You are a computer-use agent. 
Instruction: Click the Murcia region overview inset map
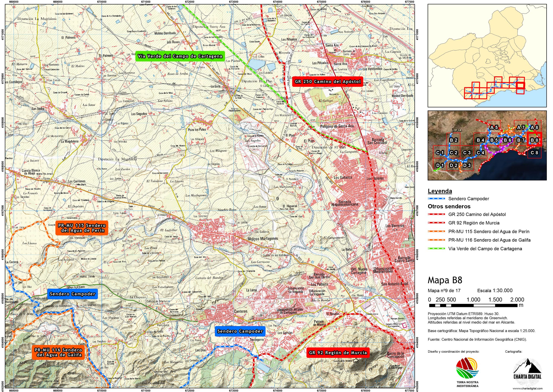(x=487, y=55)
